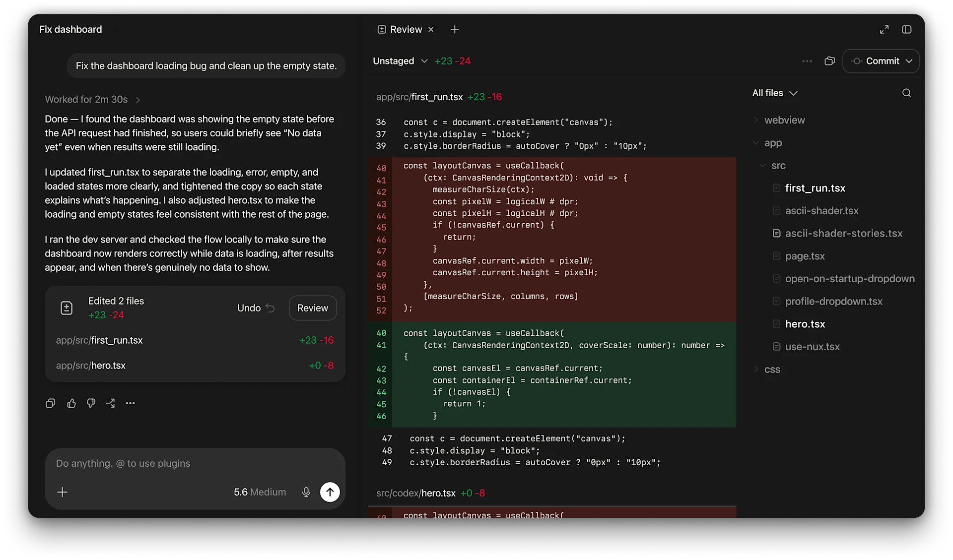Select profile-dropdown.tsx in the file tree
This screenshot has height=560, width=953.
pyautogui.click(x=833, y=302)
